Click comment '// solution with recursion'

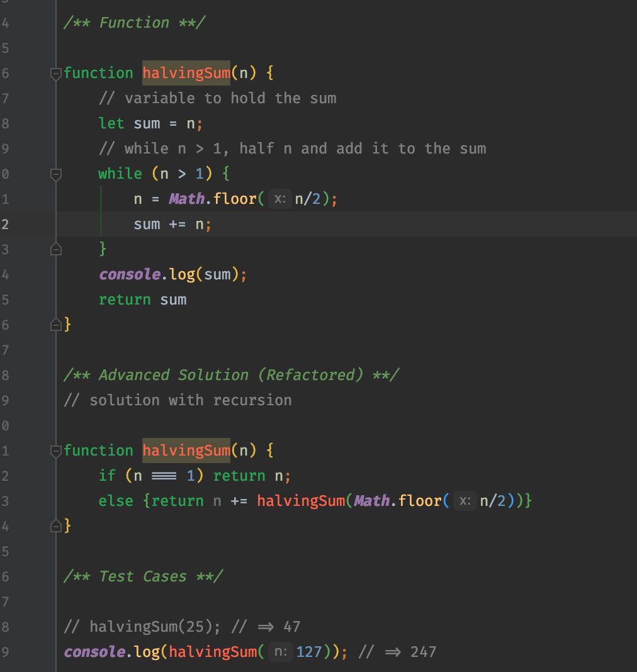point(178,400)
